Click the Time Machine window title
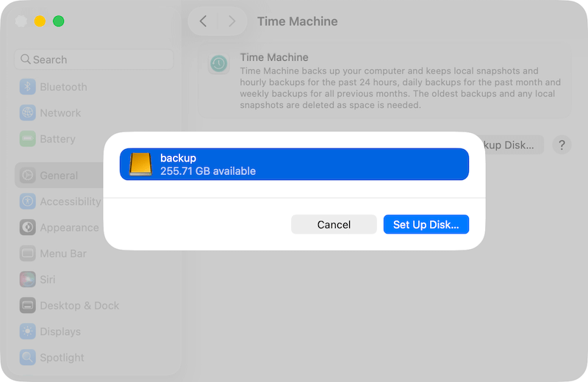 tap(298, 21)
